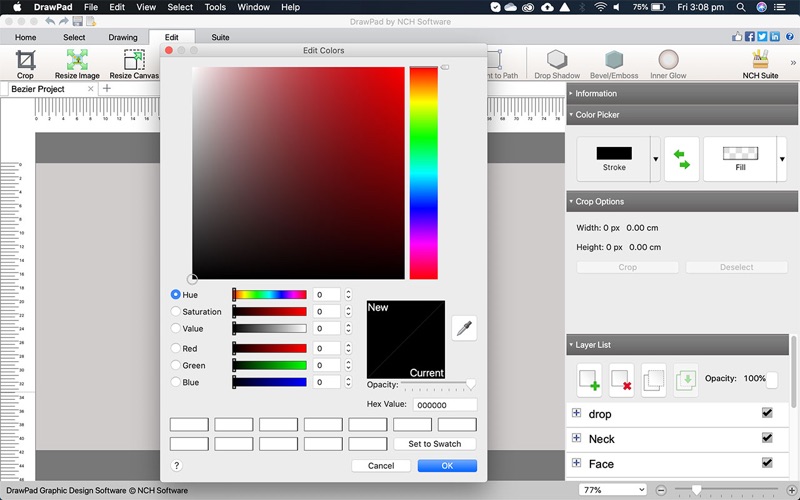Click the Crop tool in the toolbar
This screenshot has width=800, height=500.
pyautogui.click(x=25, y=64)
